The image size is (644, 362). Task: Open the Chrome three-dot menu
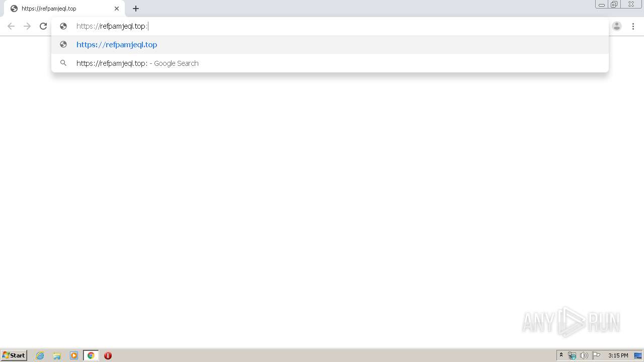633,26
